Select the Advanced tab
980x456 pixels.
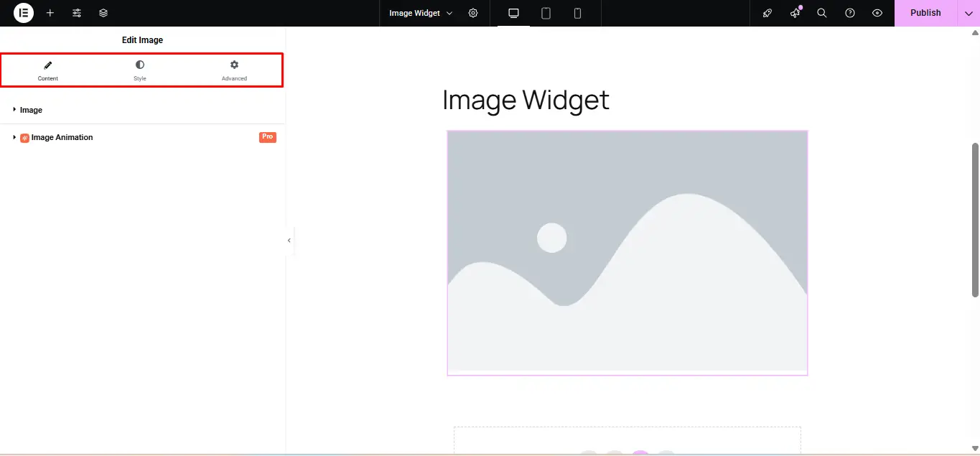tap(234, 70)
